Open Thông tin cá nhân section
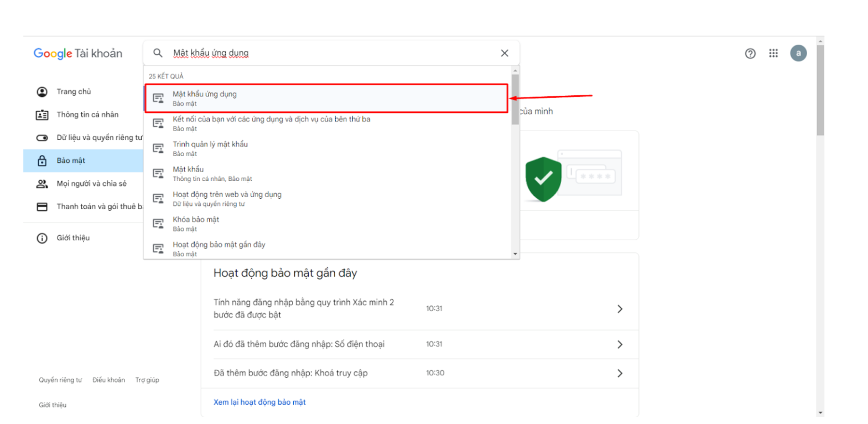Image resolution: width=868 pixels, height=424 pixels. 87,115
